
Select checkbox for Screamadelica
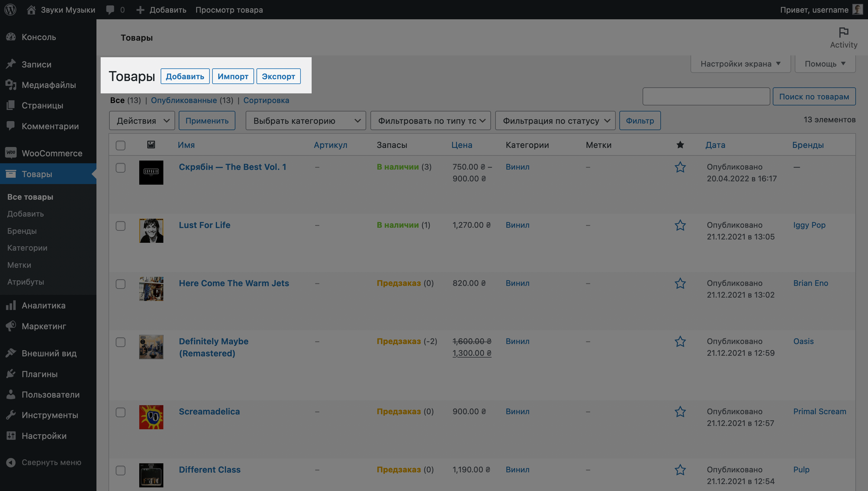[x=121, y=412]
